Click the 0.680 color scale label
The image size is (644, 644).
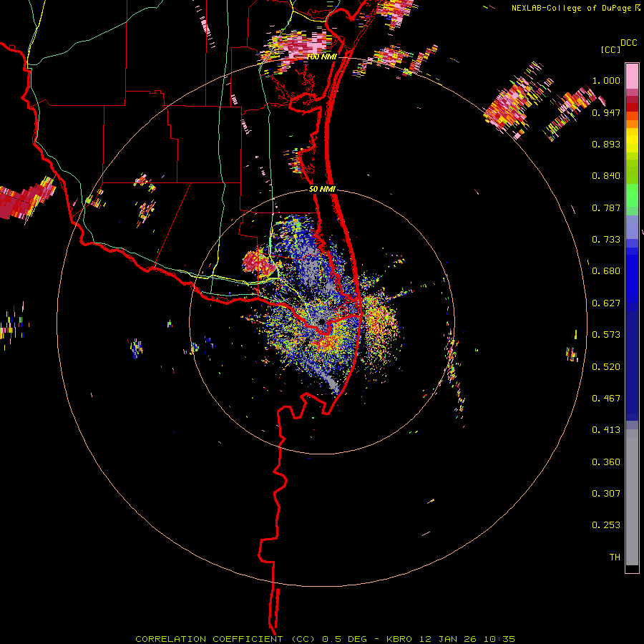pos(606,271)
